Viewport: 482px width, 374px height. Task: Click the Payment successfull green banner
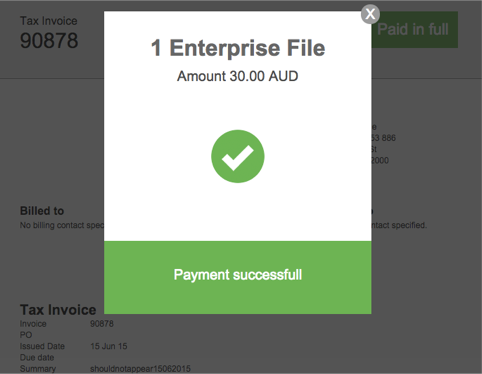(x=238, y=277)
